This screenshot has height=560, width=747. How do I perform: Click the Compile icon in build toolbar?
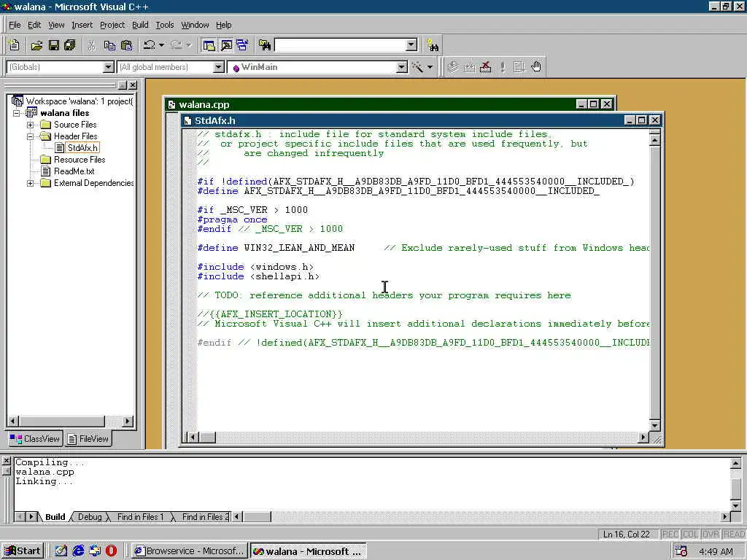coord(453,67)
